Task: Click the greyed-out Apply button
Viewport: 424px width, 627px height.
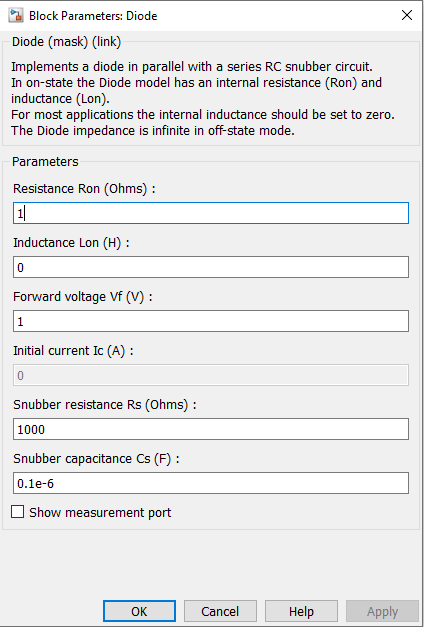Action: tap(382, 611)
